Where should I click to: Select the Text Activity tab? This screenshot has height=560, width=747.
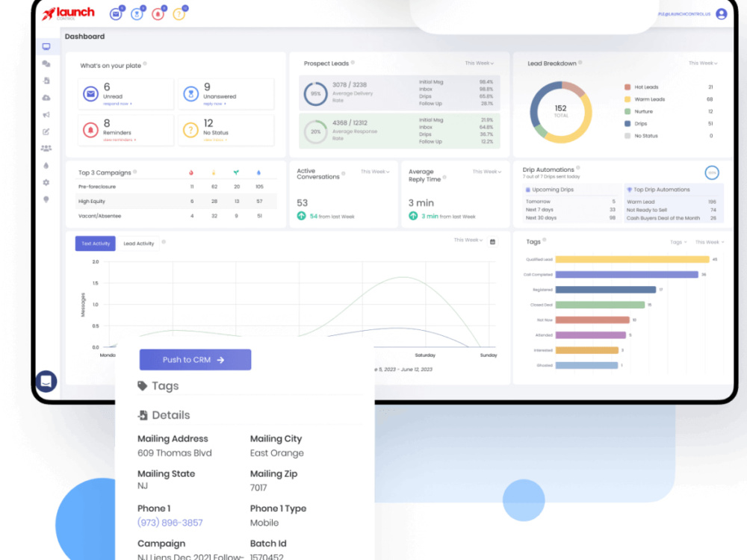[96, 243]
